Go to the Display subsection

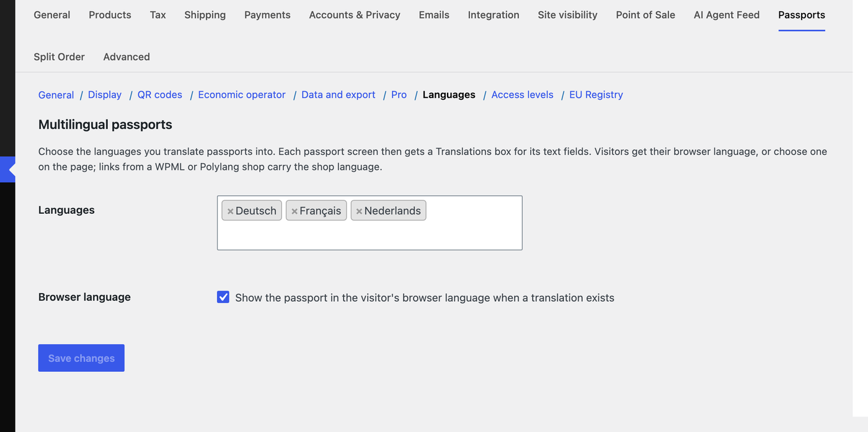tap(105, 95)
